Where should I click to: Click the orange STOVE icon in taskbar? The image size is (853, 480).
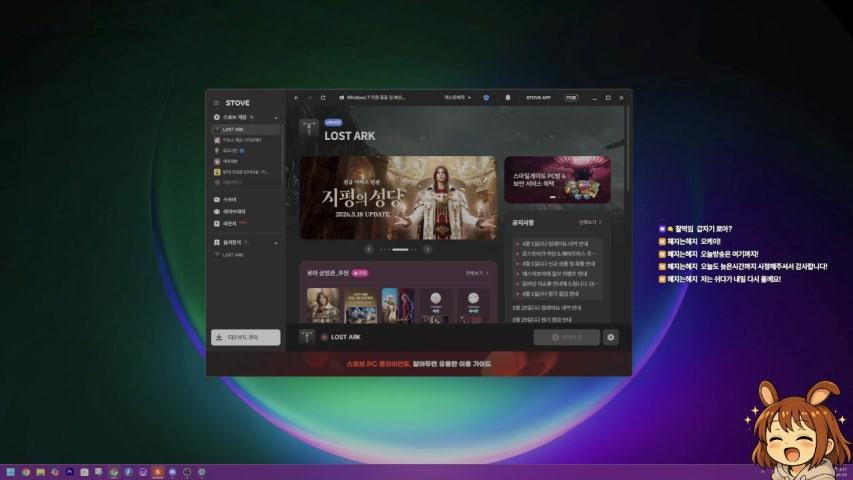(x=157, y=471)
